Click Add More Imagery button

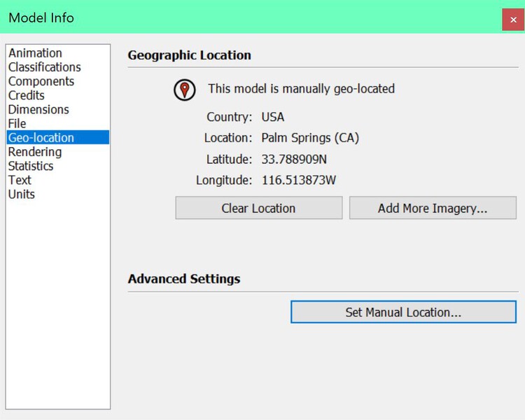(433, 208)
